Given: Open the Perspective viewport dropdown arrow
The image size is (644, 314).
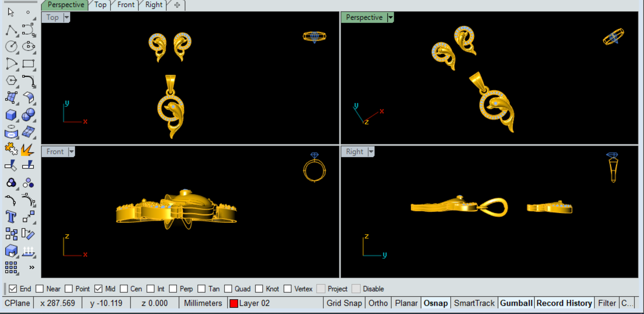Looking at the screenshot, I should (390, 17).
